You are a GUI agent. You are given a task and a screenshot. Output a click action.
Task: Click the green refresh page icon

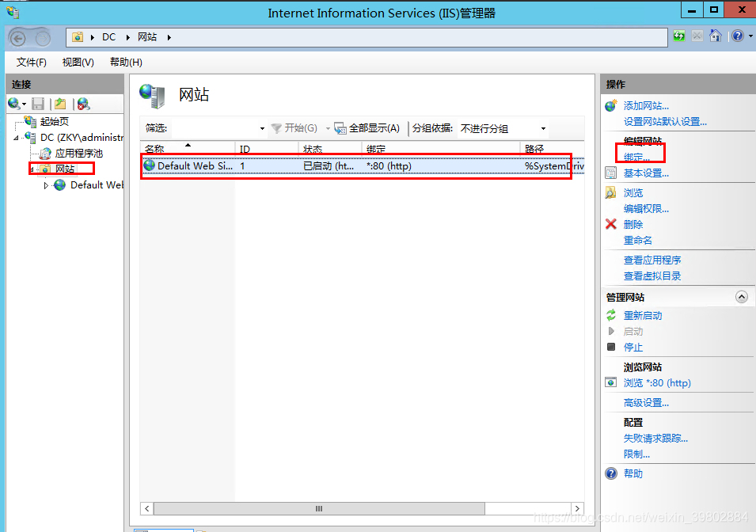pyautogui.click(x=679, y=36)
